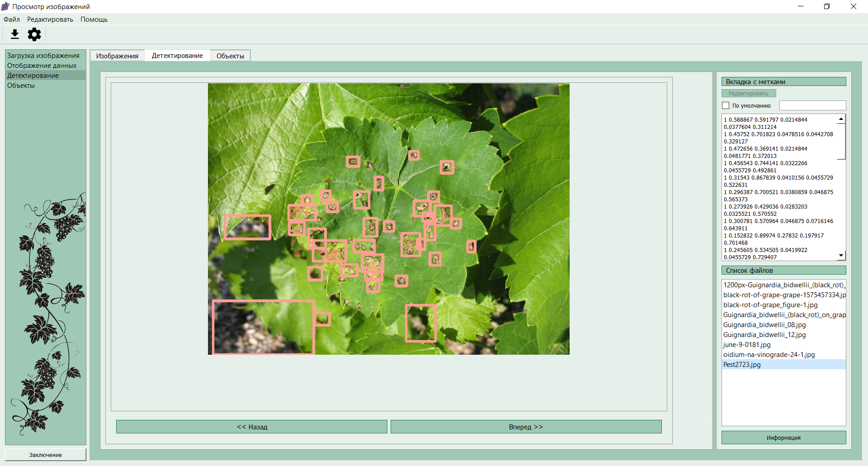This screenshot has height=466, width=868.
Task: Click the 'Информация' button
Action: (x=783, y=437)
